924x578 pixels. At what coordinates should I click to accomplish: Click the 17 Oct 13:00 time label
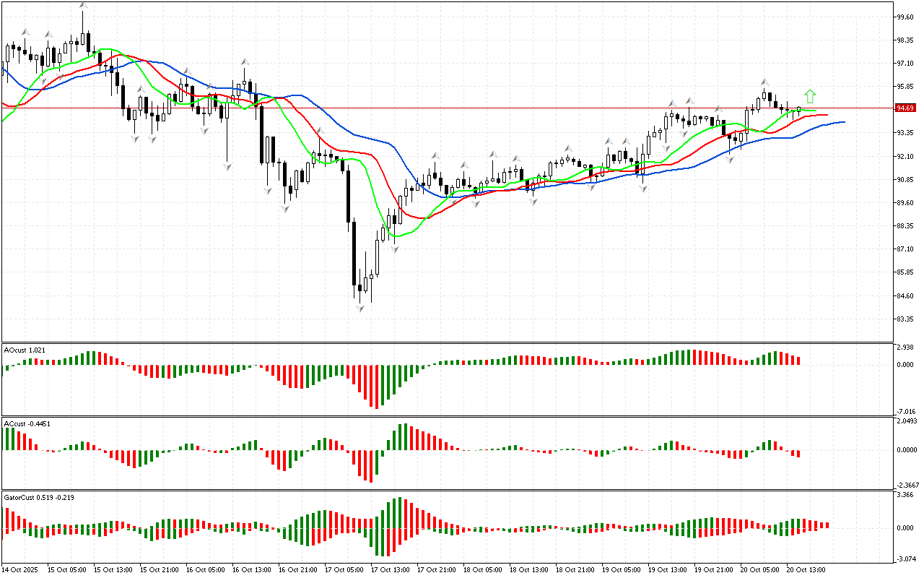pos(391,569)
